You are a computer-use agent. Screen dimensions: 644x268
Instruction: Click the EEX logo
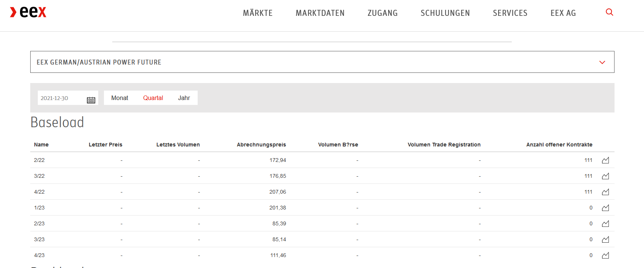(28, 12)
